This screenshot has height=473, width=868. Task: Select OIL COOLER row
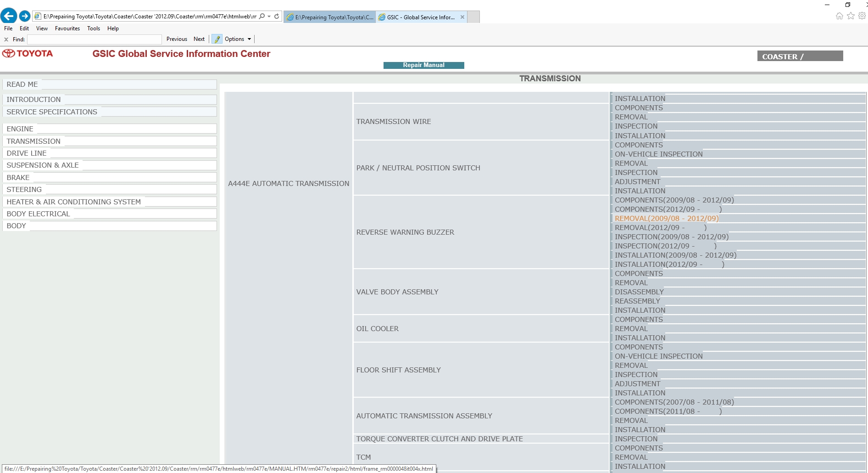tap(481, 328)
